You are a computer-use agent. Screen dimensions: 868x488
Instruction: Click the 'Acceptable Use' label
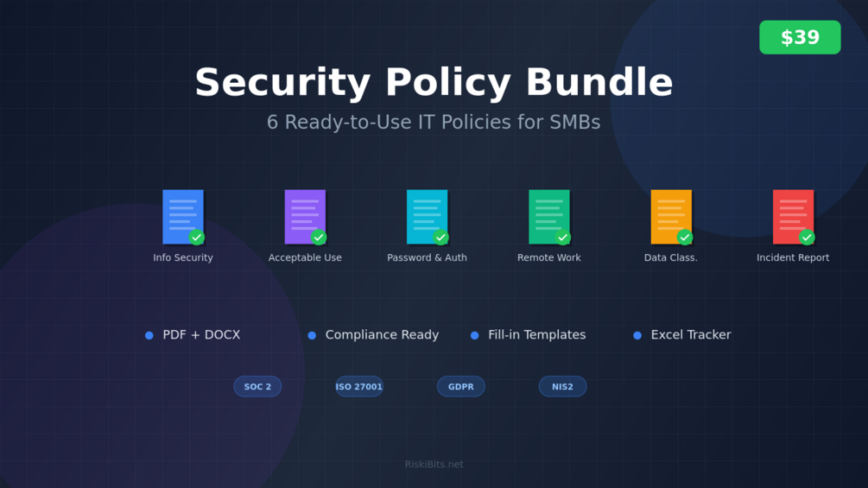click(x=305, y=257)
